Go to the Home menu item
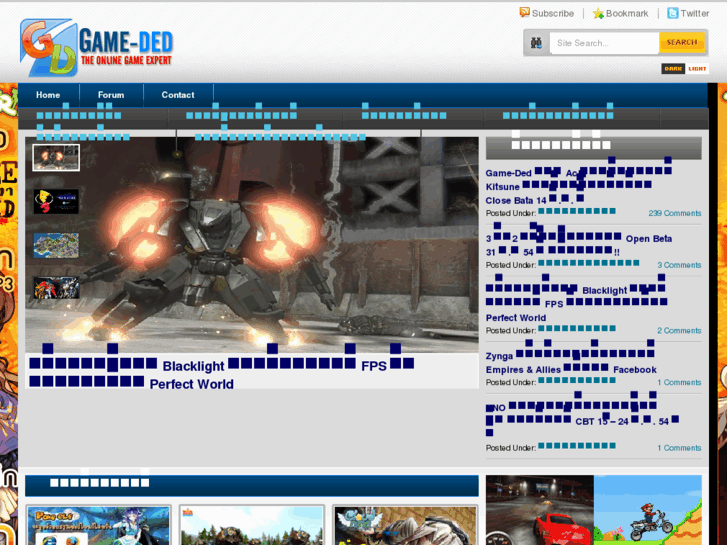The height and width of the screenshot is (545, 727). tap(48, 95)
